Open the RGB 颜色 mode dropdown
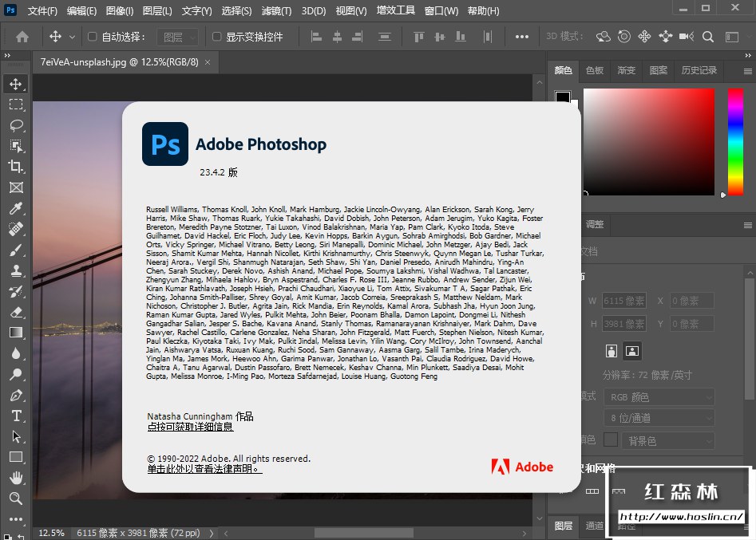The image size is (756, 540). [x=659, y=397]
